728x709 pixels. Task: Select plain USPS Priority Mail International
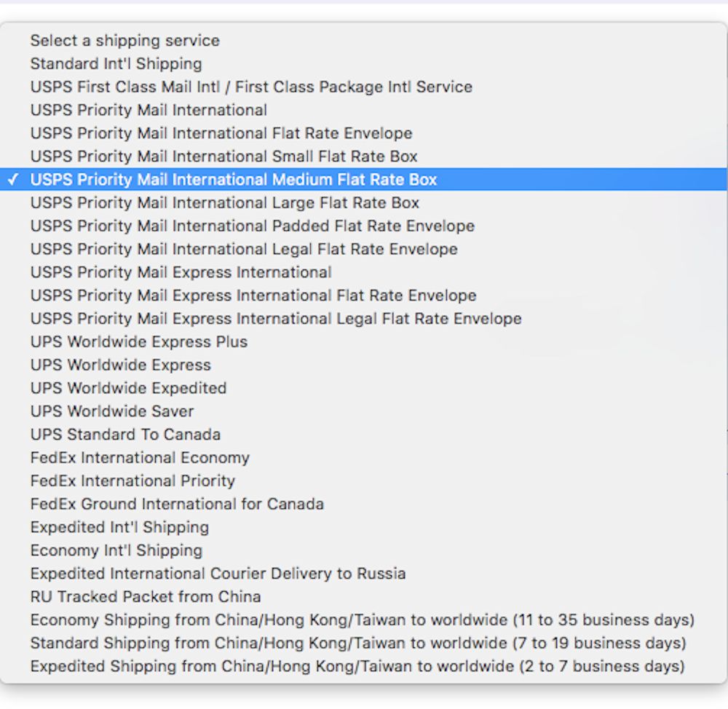click(x=363, y=110)
